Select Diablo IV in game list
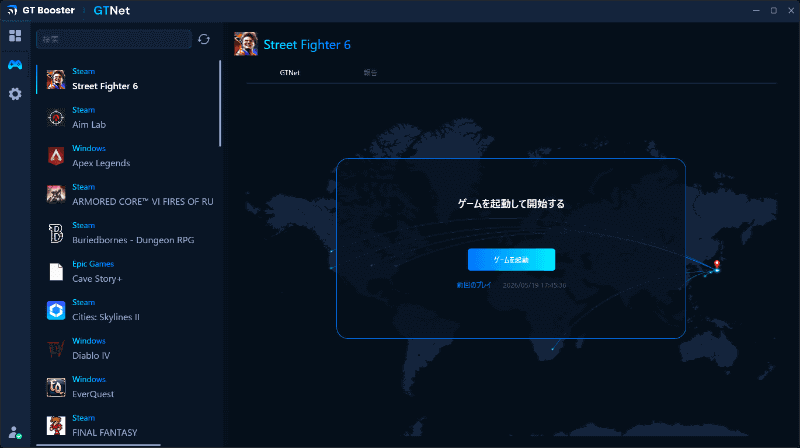Viewport: 800px width, 448px height. 128,349
